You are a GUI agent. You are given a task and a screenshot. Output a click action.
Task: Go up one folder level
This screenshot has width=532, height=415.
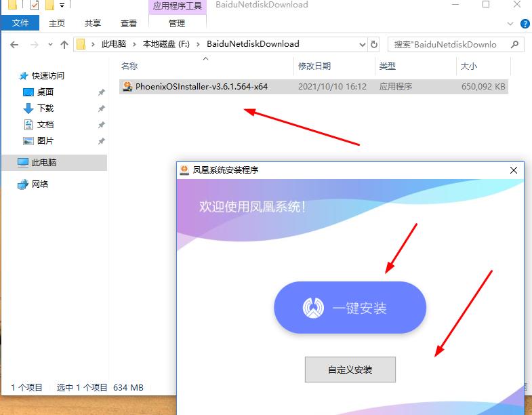(64, 45)
